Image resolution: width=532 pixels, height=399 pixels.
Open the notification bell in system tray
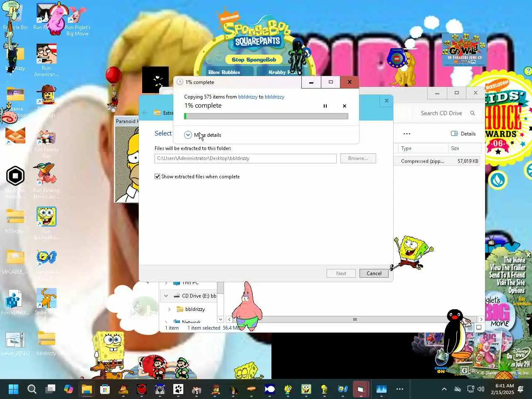(x=521, y=389)
